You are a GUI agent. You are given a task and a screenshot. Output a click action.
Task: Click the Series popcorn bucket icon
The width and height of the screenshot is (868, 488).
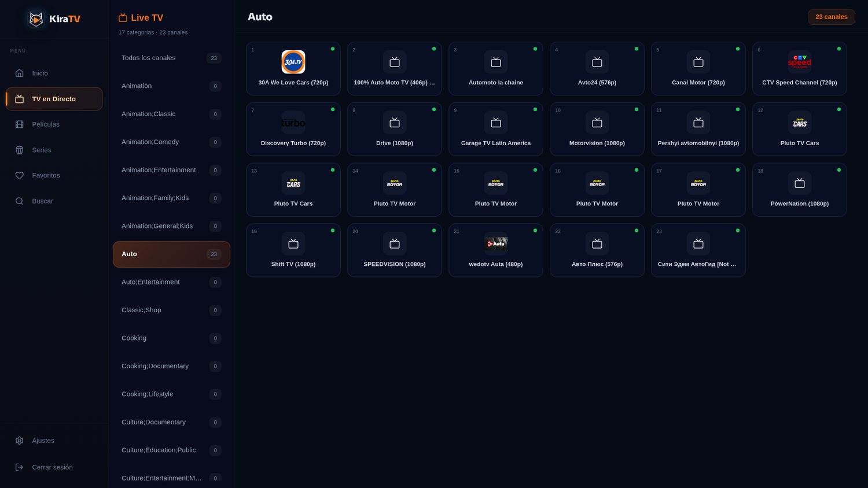pos(19,150)
